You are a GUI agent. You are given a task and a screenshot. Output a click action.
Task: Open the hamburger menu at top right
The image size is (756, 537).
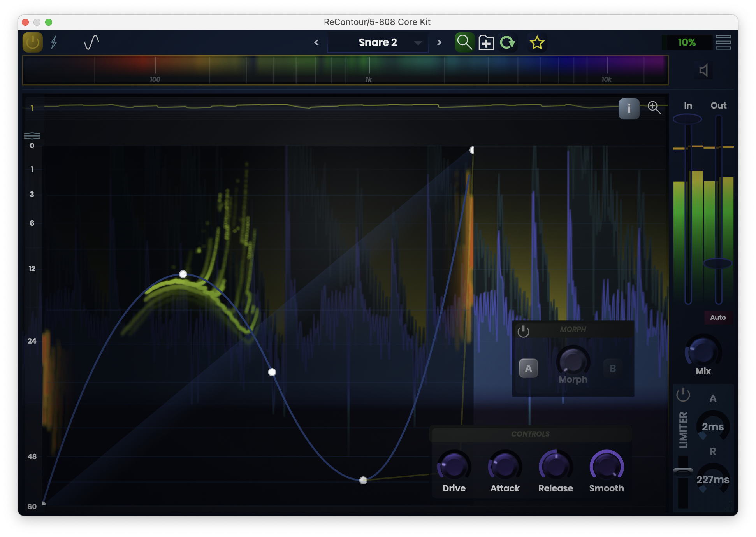723,42
